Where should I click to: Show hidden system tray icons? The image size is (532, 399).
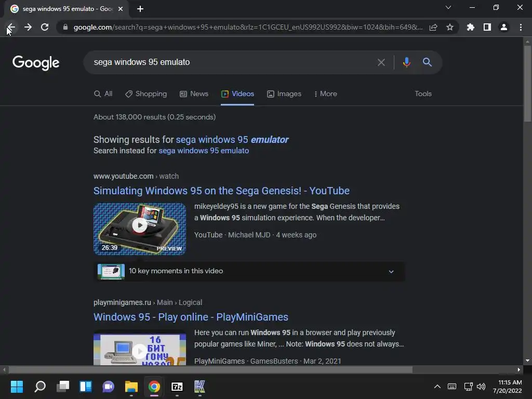pos(437,387)
